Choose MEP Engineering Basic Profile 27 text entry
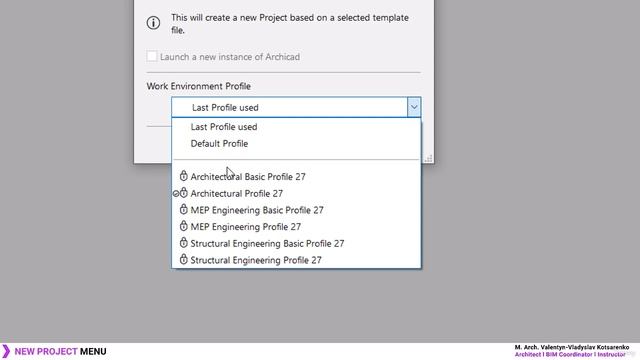640x360 pixels. [257, 210]
